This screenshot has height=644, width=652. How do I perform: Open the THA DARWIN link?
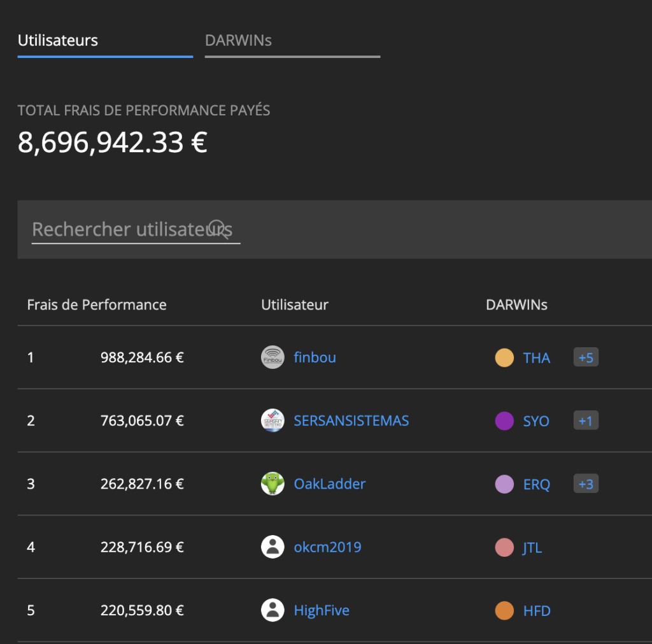click(x=536, y=358)
